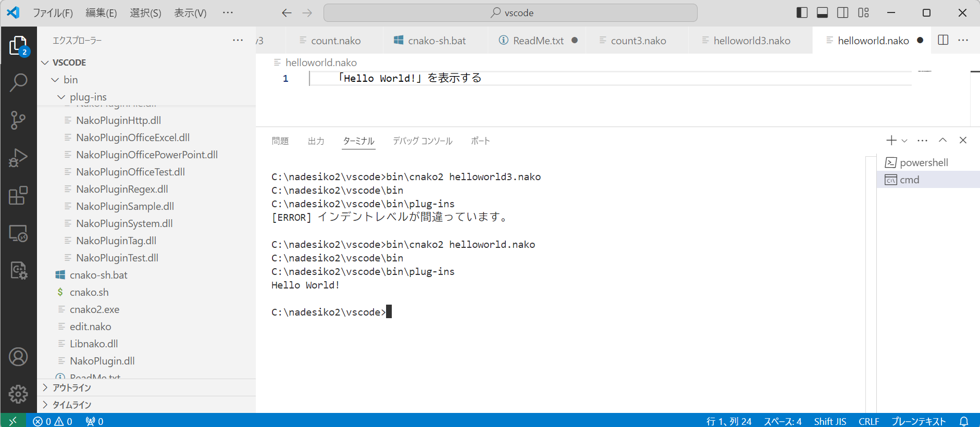This screenshot has height=427, width=980.
Task: Change indentation via スペース: 4
Action: [x=783, y=421]
